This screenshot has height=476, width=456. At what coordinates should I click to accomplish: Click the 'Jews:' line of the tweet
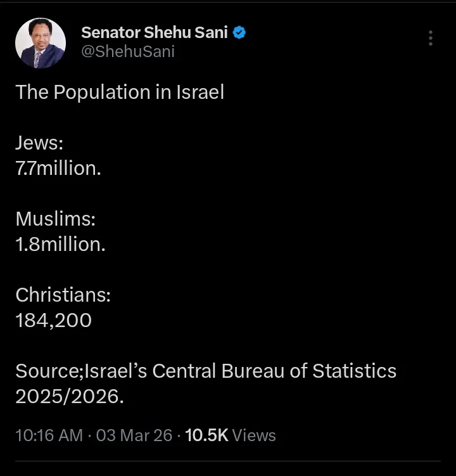(x=39, y=143)
